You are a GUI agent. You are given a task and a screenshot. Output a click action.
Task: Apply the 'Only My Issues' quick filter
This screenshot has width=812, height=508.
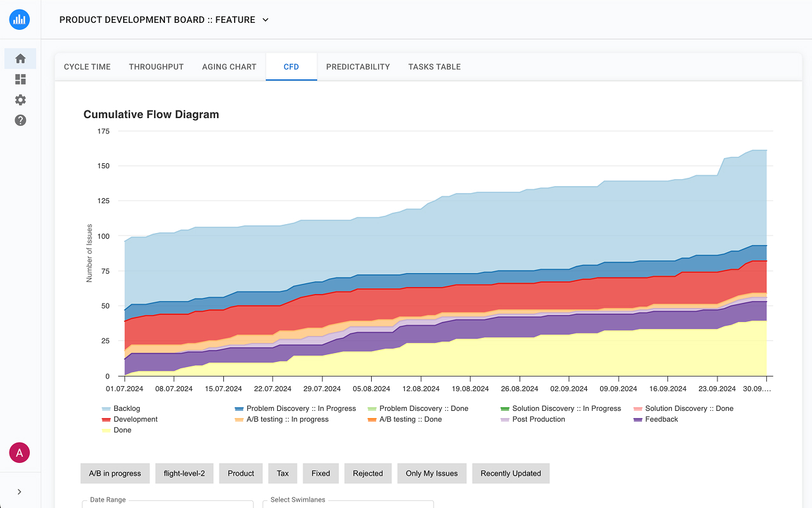(x=432, y=473)
